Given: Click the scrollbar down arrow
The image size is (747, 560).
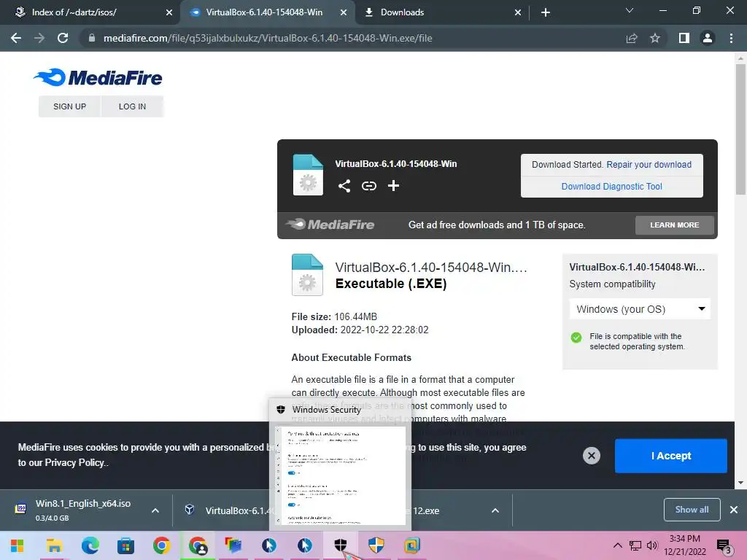Looking at the screenshot, I should pyautogui.click(x=740, y=483).
